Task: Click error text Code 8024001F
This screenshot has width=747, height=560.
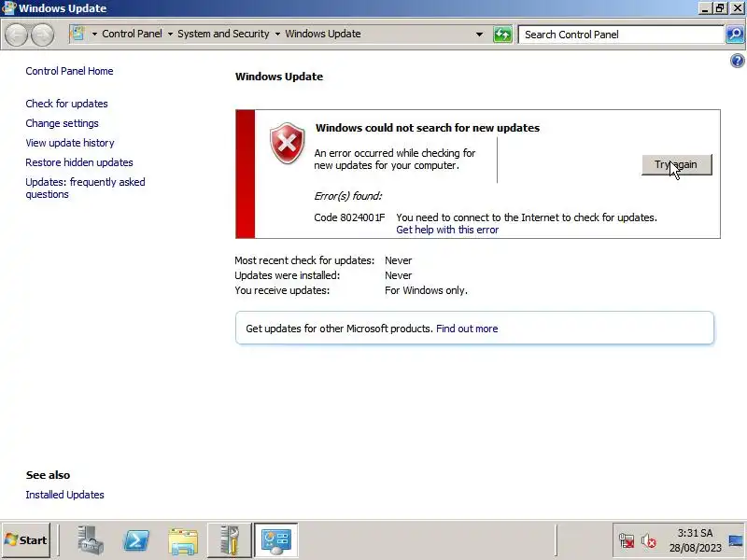Action: (x=349, y=217)
